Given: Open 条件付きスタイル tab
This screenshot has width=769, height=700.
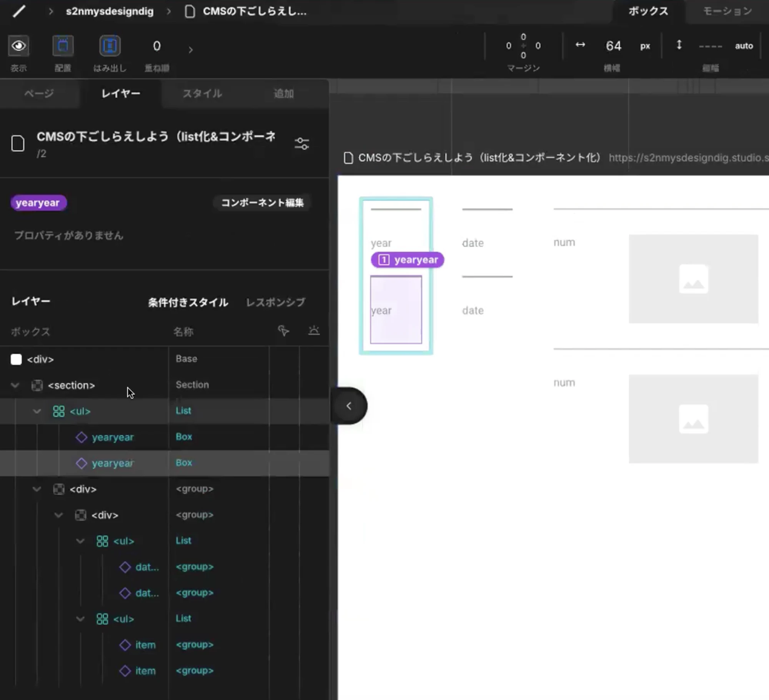Looking at the screenshot, I should 188,302.
